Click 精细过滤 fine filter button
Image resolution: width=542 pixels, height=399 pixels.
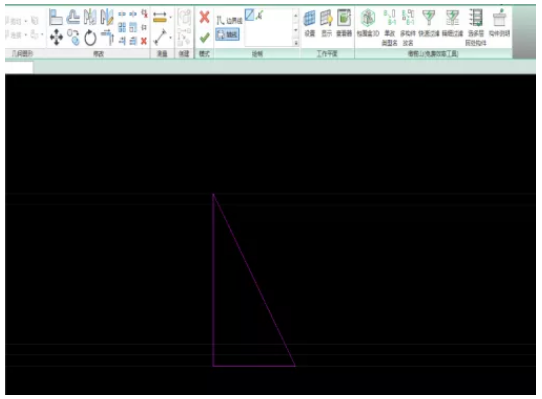tap(452, 23)
